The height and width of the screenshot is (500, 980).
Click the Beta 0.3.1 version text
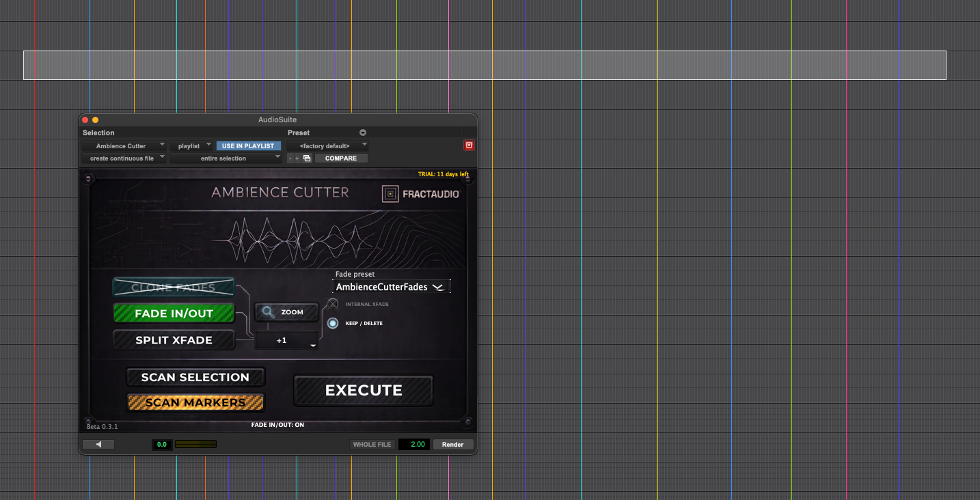pyautogui.click(x=102, y=427)
